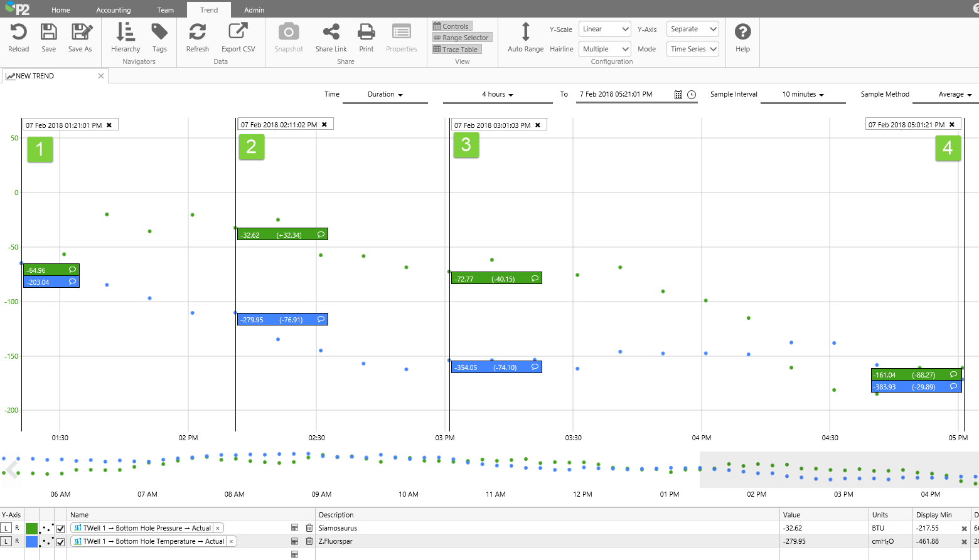This screenshot has width=979, height=560.
Task: Toggle the Trace Table view
Action: pyautogui.click(x=456, y=50)
